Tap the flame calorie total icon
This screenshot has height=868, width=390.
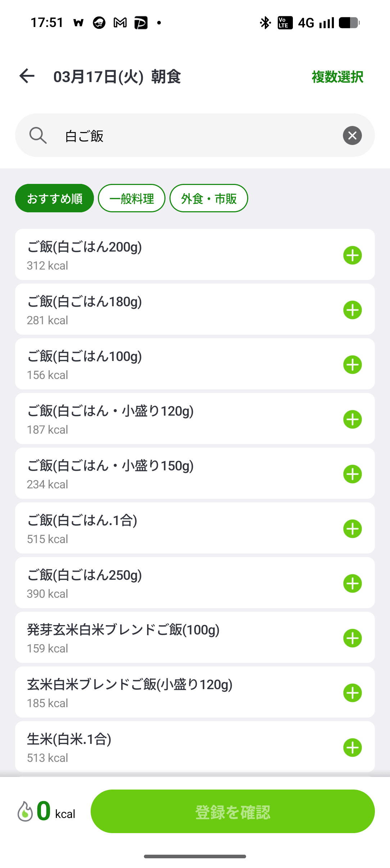(x=25, y=812)
